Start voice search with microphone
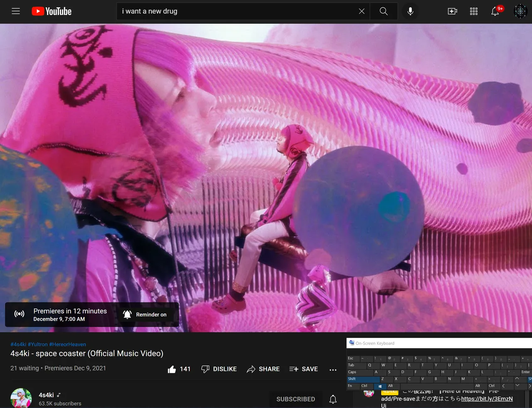The image size is (532, 408). point(410,11)
